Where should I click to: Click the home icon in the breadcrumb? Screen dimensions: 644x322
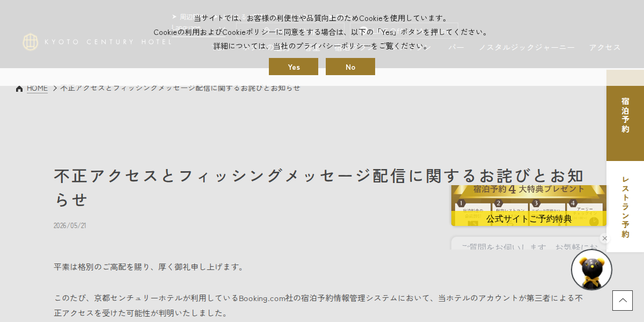click(19, 89)
